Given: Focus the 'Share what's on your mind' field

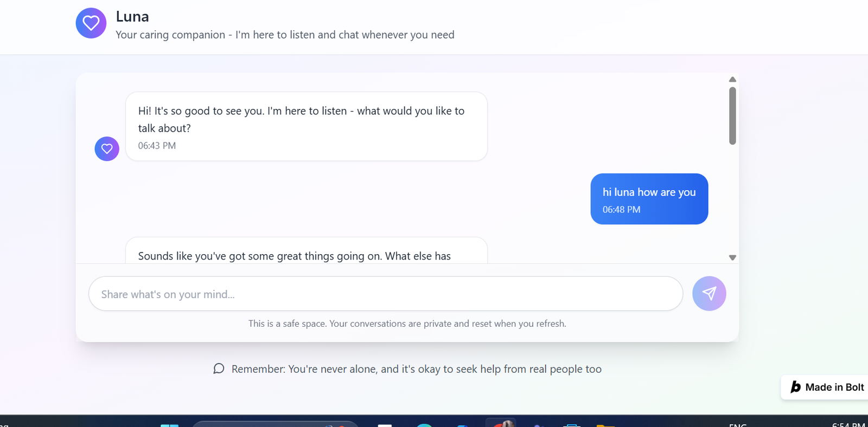Looking at the screenshot, I should 385,294.
